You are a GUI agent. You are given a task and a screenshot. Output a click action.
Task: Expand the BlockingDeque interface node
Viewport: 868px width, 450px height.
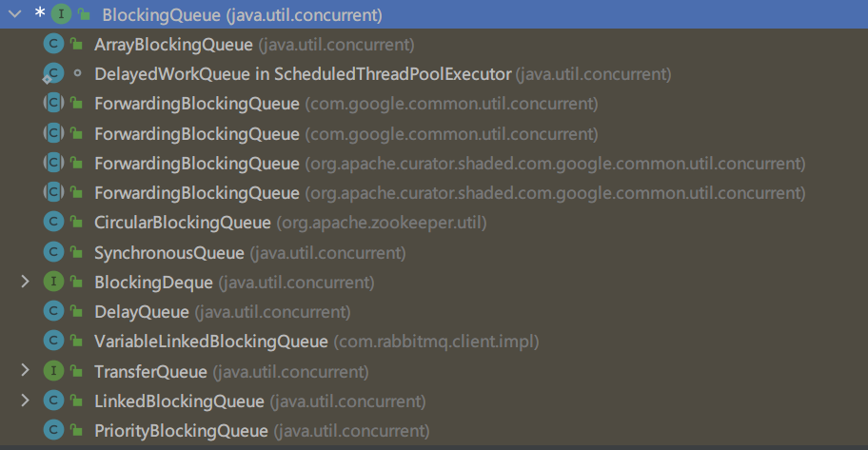26,283
